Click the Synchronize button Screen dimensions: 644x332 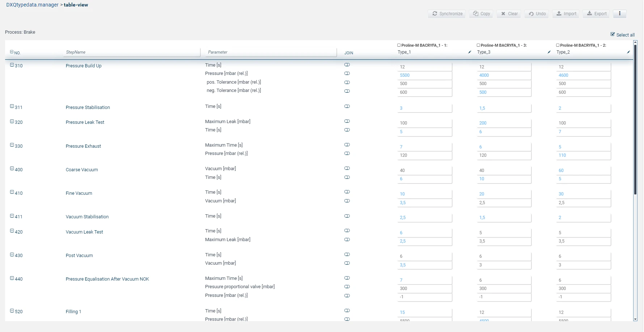(x=447, y=14)
